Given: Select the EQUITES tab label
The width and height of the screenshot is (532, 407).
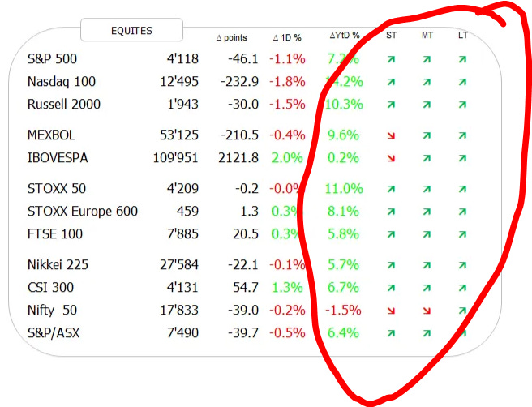Looking at the screenshot, I should [x=131, y=31].
